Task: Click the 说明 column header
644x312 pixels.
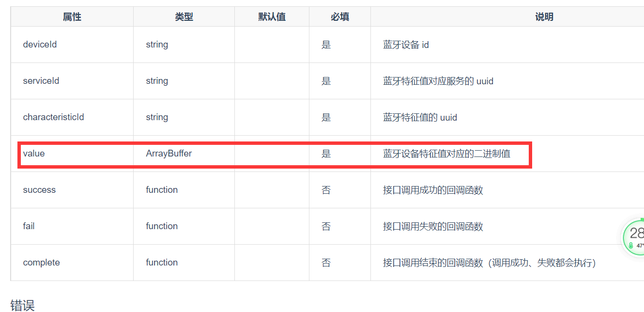Action: point(544,17)
